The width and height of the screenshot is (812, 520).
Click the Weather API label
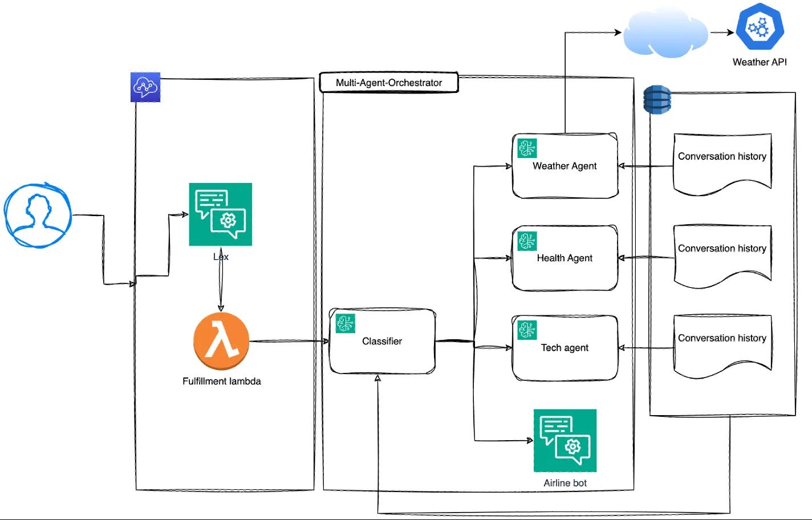point(760,62)
